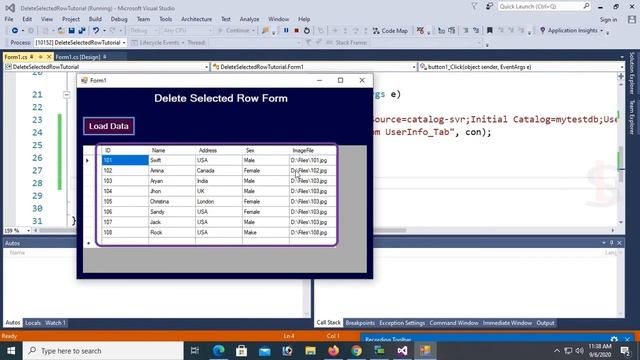Open the Windows Start menu
This screenshot has height=360, width=640.
pos(11,351)
